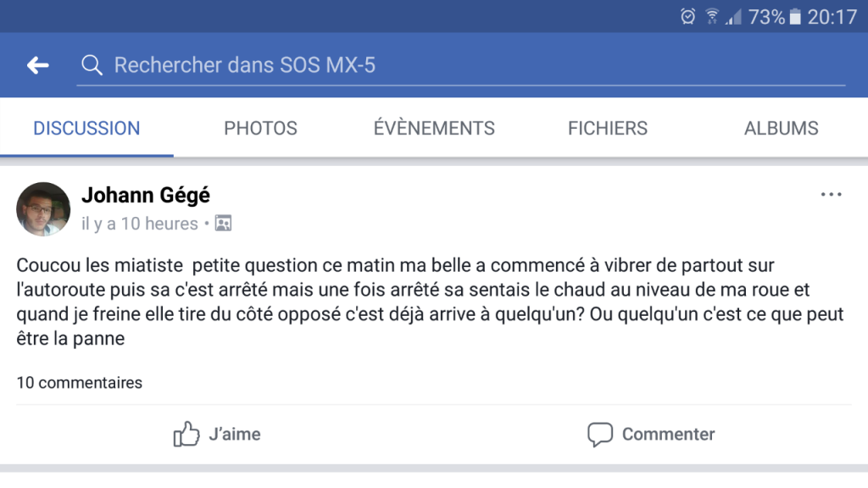The width and height of the screenshot is (868, 488).
Task: Focus the 'Rechercher dans SOS MX-5' field
Action: tap(460, 65)
